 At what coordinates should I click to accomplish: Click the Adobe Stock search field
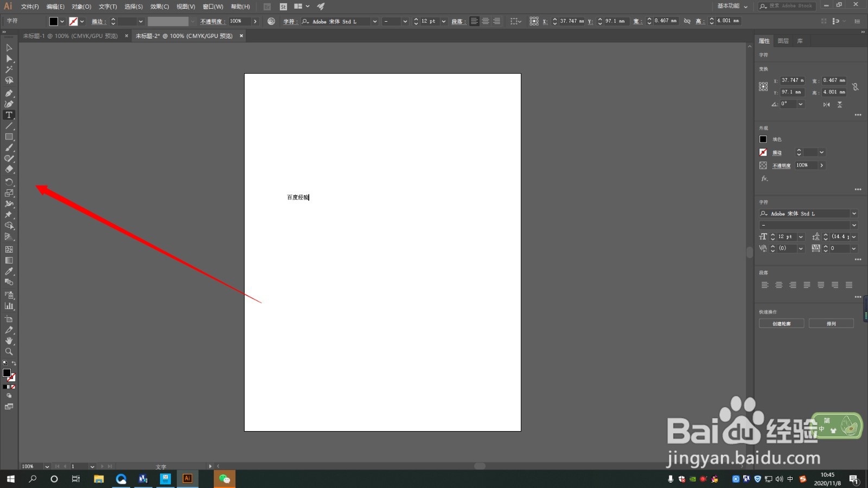(786, 6)
